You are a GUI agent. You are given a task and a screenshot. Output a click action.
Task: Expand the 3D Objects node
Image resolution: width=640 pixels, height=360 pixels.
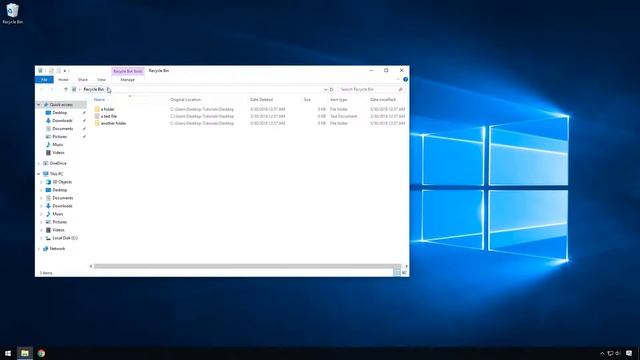pos(42,182)
